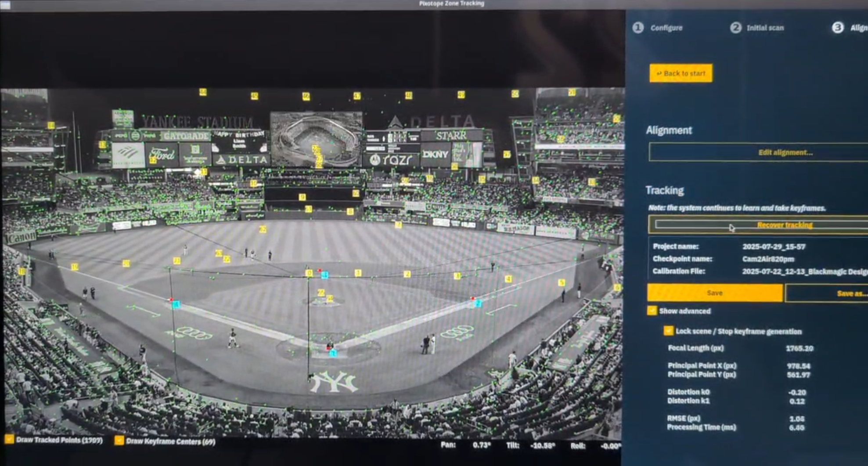Select the cyan alignment marker at home plate
Viewport: 868px width, 466px height.
click(x=333, y=353)
